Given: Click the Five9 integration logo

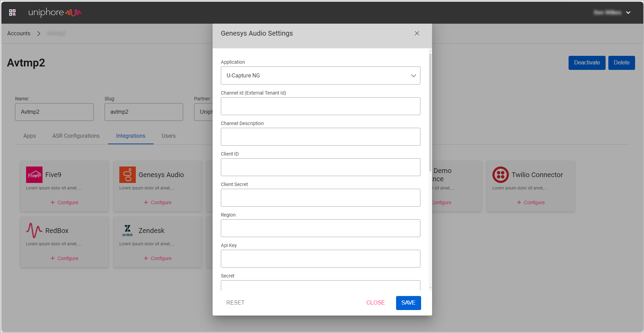Looking at the screenshot, I should coord(34,175).
